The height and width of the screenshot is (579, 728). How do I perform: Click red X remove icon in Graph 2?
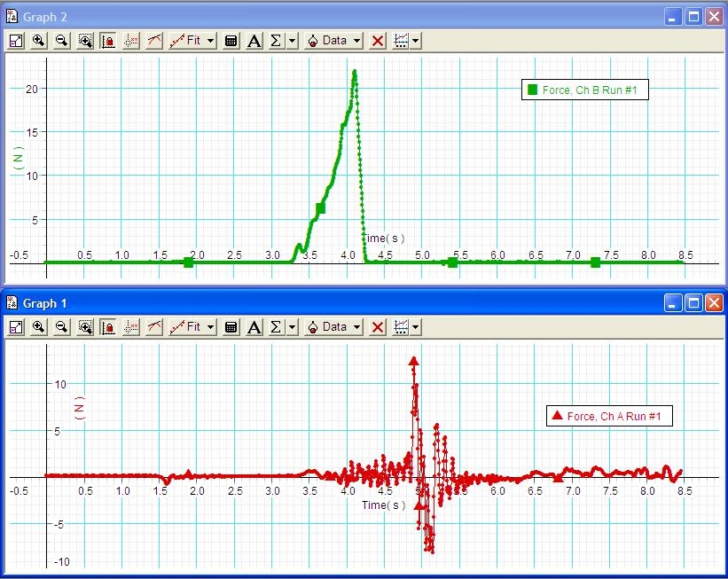tap(378, 41)
